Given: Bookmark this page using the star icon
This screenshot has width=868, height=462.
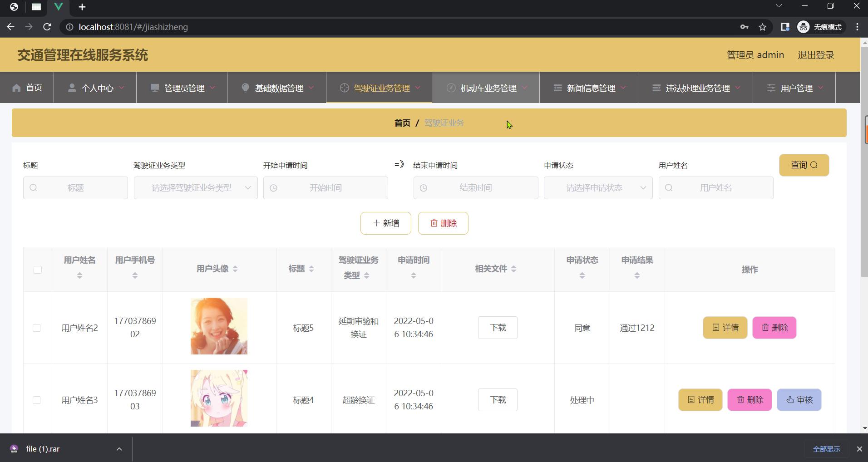Looking at the screenshot, I should 763,27.
